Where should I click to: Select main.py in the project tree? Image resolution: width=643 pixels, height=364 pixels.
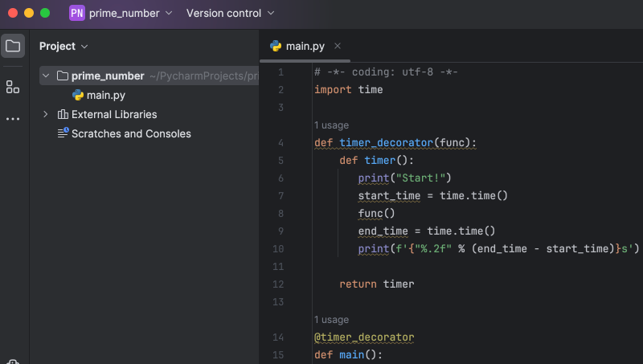pyautogui.click(x=106, y=95)
